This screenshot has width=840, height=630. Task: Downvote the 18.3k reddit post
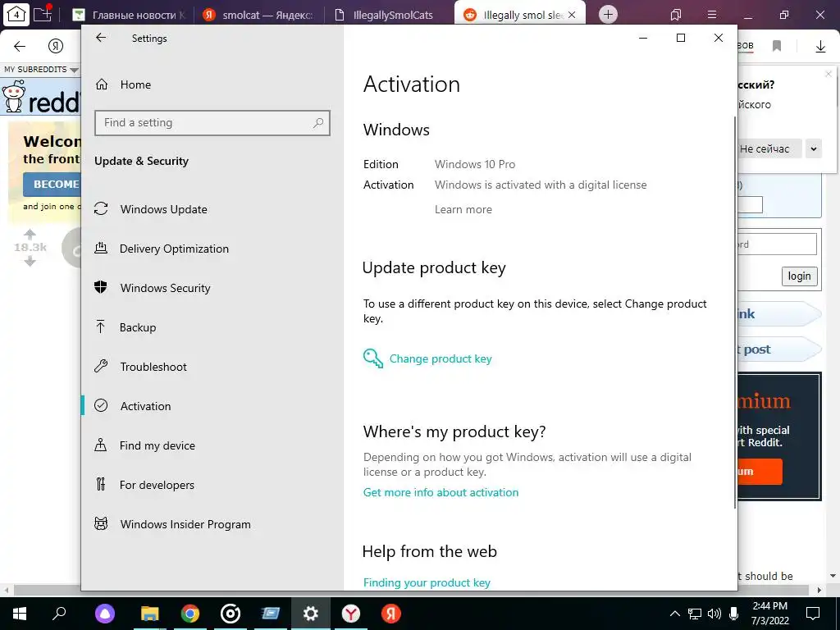(x=30, y=261)
